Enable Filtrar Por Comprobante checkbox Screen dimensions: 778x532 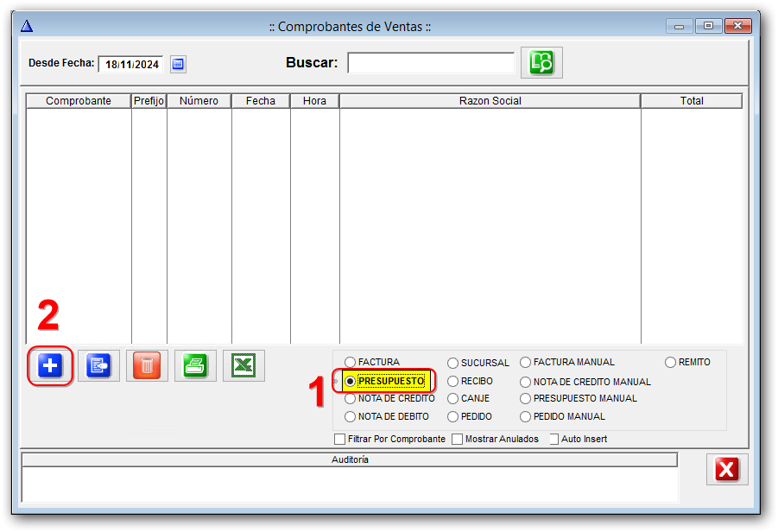pyautogui.click(x=340, y=439)
